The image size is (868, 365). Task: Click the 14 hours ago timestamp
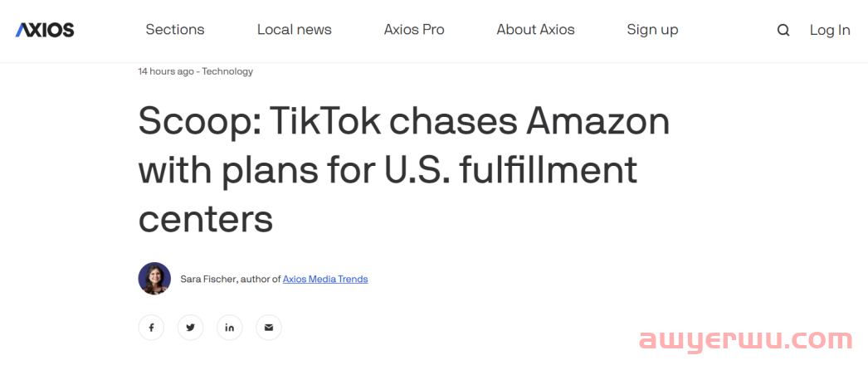click(166, 71)
